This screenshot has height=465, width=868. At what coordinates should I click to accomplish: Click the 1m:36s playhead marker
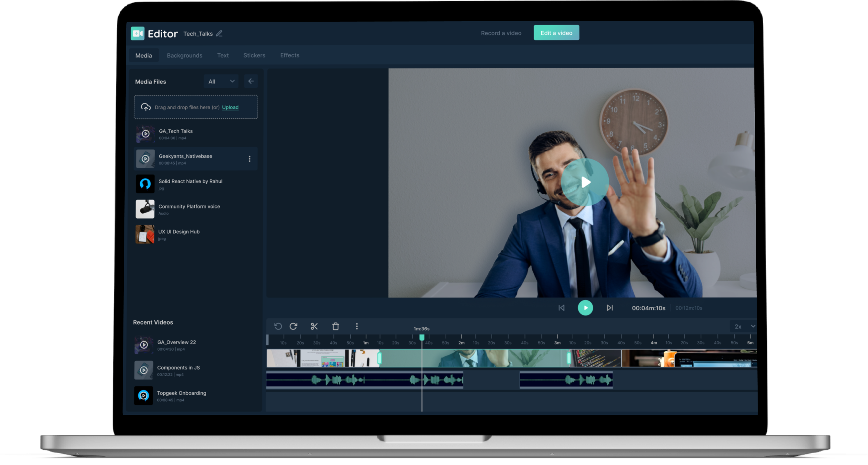(422, 337)
